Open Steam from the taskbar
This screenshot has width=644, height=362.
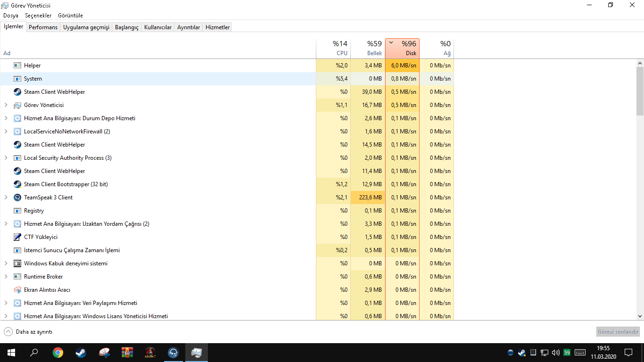(81, 353)
